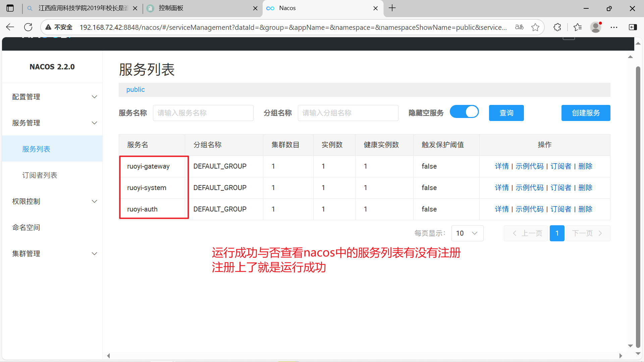Open the browser profile avatar

coord(596,27)
